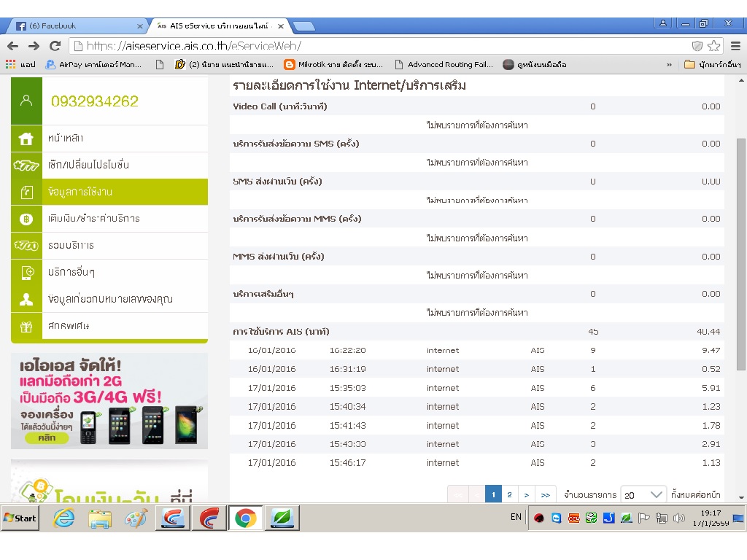Screen dimensions: 747x560
Task: Launch Internet Explorer from the taskbar
Action: [64, 518]
